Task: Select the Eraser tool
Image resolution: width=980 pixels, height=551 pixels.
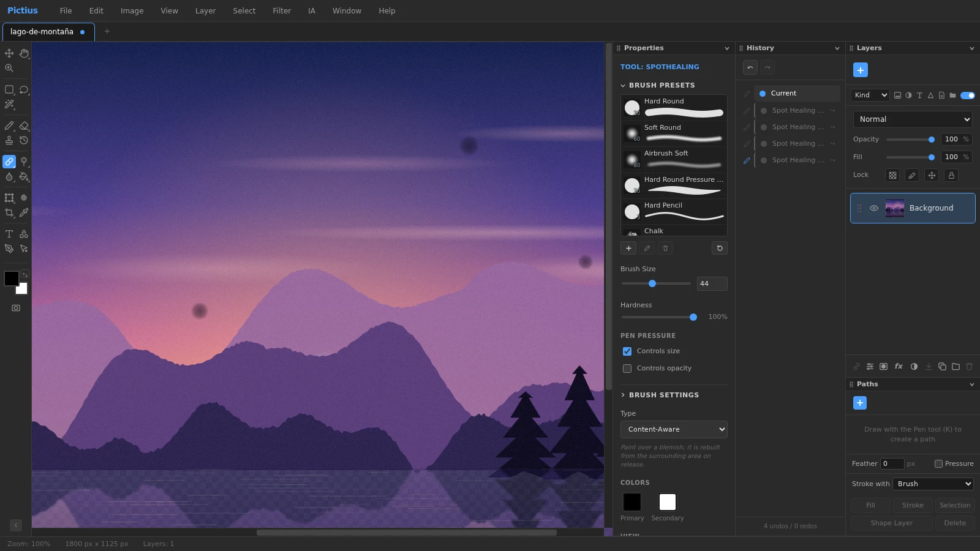Action: point(24,126)
